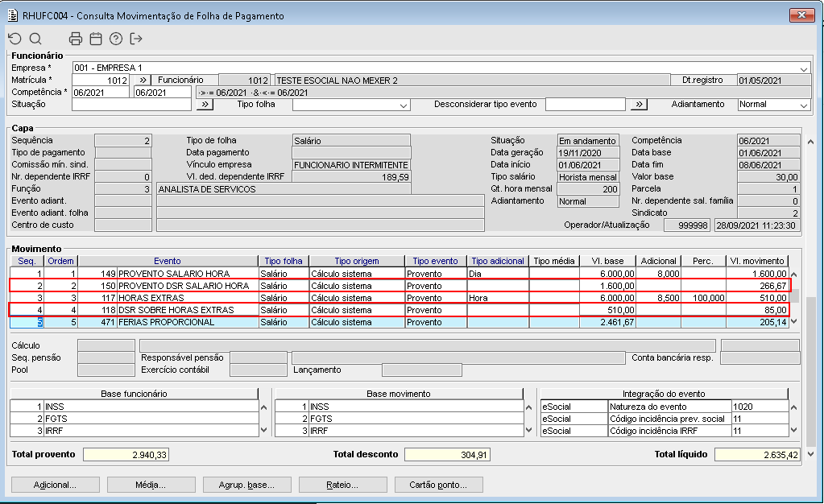Click the refresh/undo arrow toolbar icon
824x504 pixels.
click(14, 39)
